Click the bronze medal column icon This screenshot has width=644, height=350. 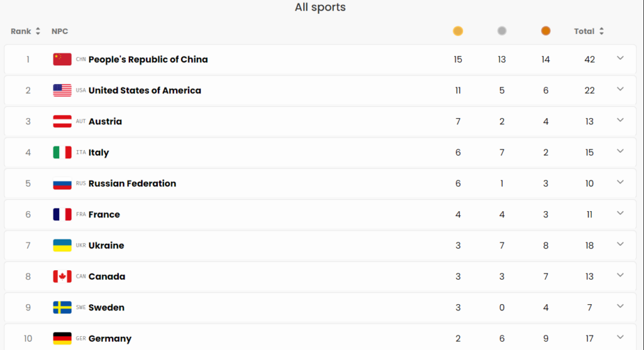[546, 31]
